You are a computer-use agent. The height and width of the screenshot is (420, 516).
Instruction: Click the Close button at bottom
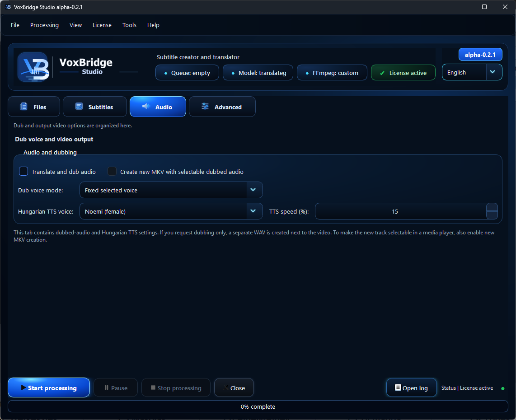pyautogui.click(x=234, y=387)
